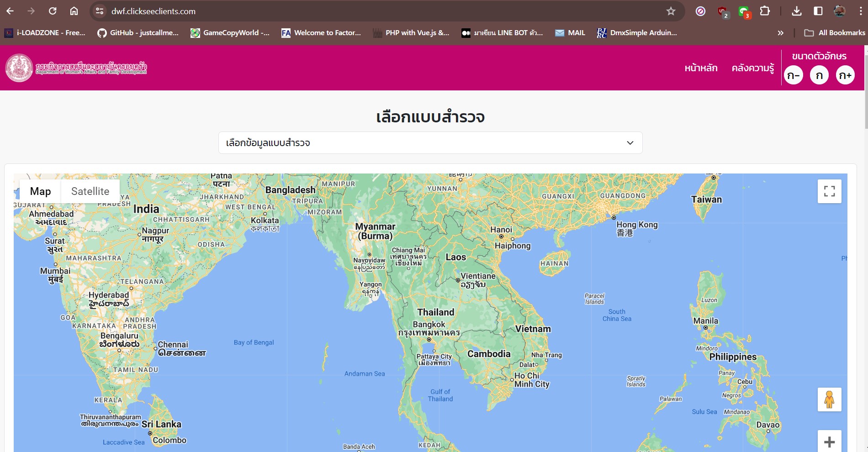Switch to the Satellite view tab
The height and width of the screenshot is (452, 868).
(x=90, y=191)
